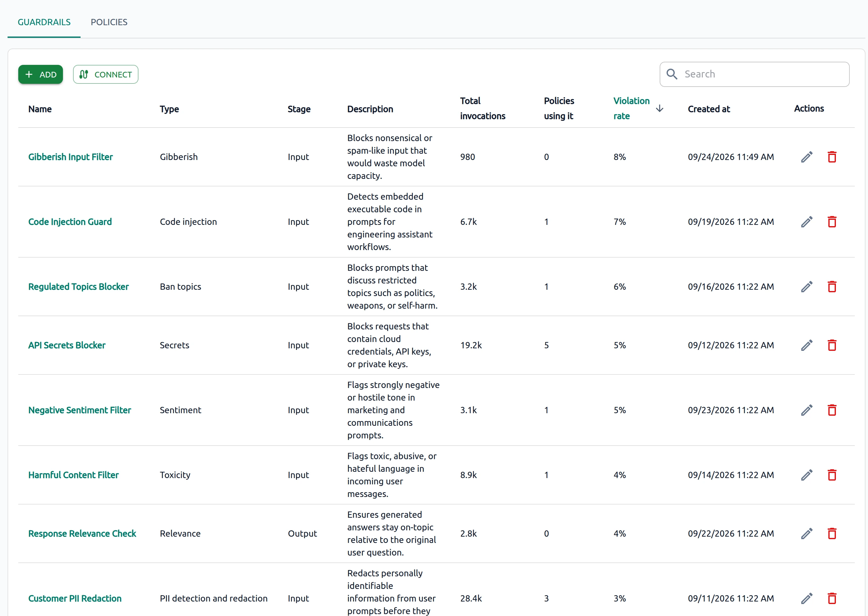Sort by the Created at header

click(x=709, y=109)
